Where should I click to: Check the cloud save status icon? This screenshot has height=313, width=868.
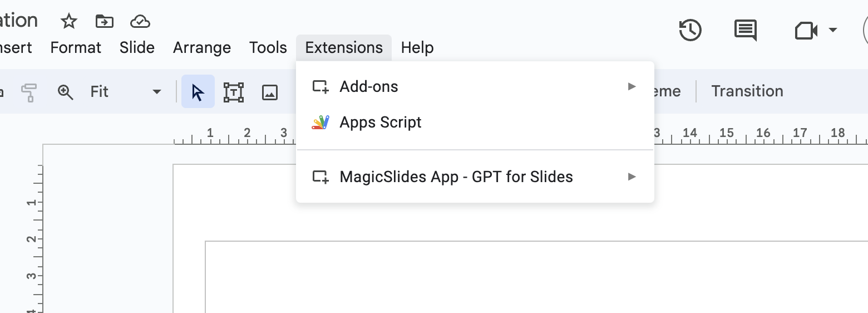click(140, 22)
